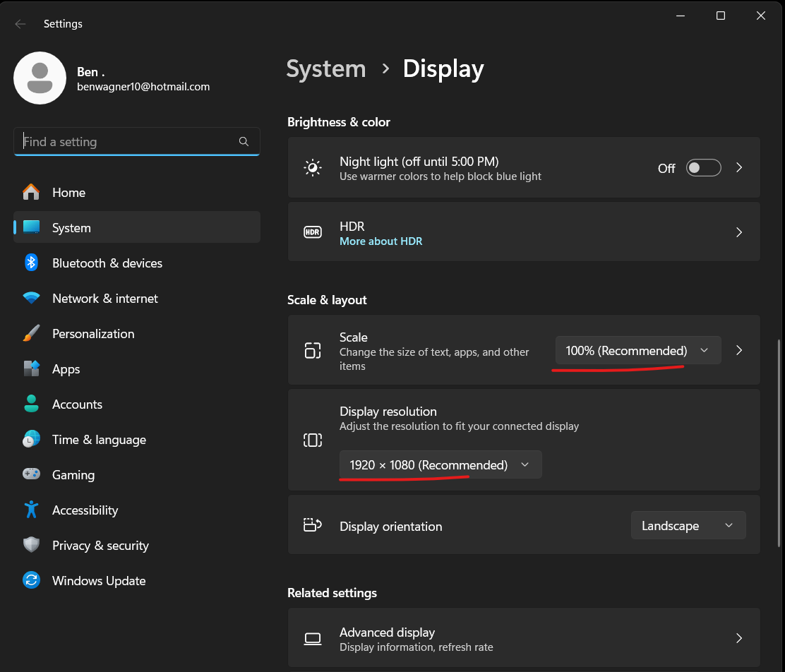Click the breadcrumb chevron between System and Display
This screenshot has width=785, height=672.
tap(385, 68)
